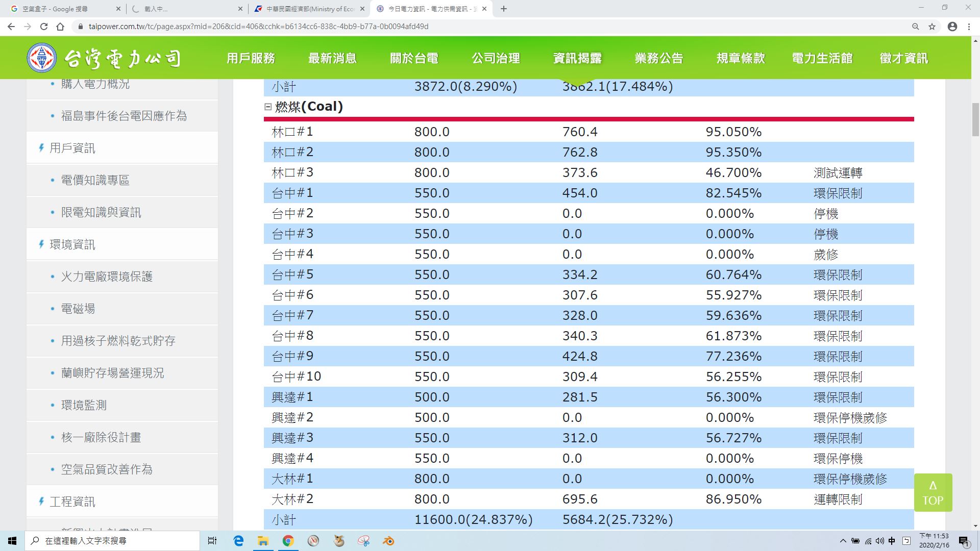
Task: Open 火力電廠環境保護 sidebar link
Action: 107,277
